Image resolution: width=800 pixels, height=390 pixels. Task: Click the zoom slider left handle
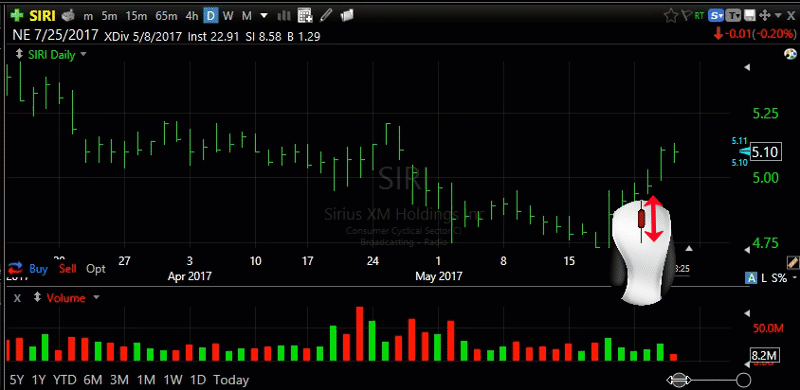(679, 380)
